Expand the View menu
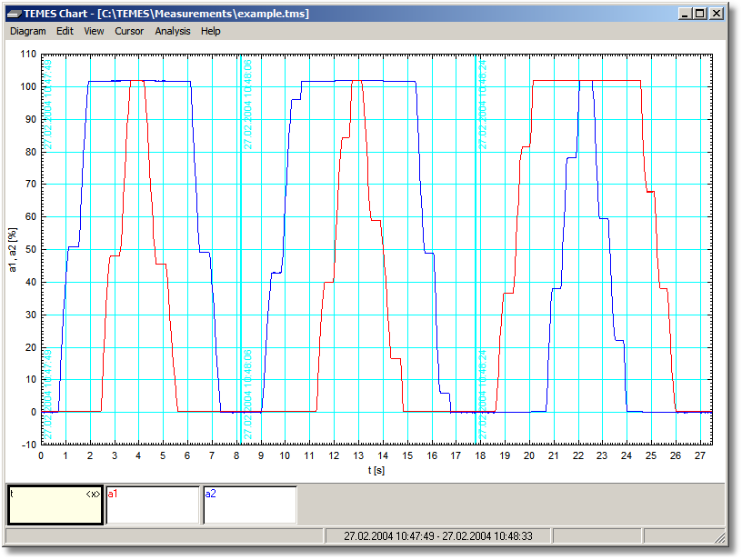Screen dimensions: 742x560 point(94,31)
